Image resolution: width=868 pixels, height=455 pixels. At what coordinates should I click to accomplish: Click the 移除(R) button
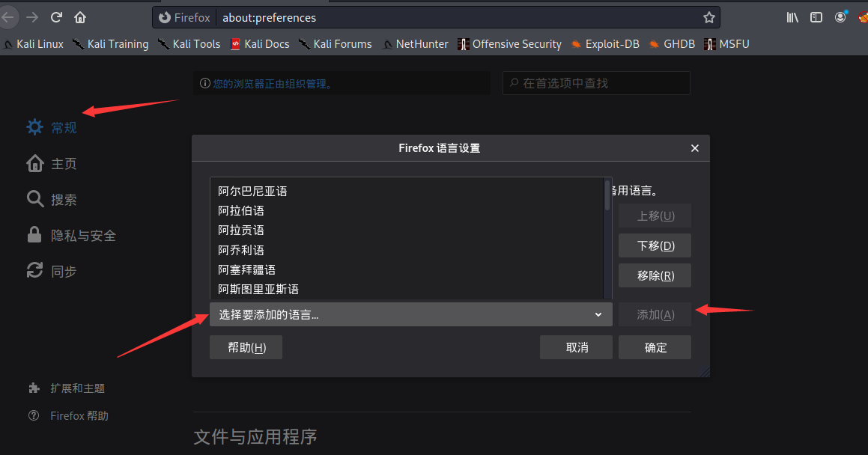click(655, 275)
